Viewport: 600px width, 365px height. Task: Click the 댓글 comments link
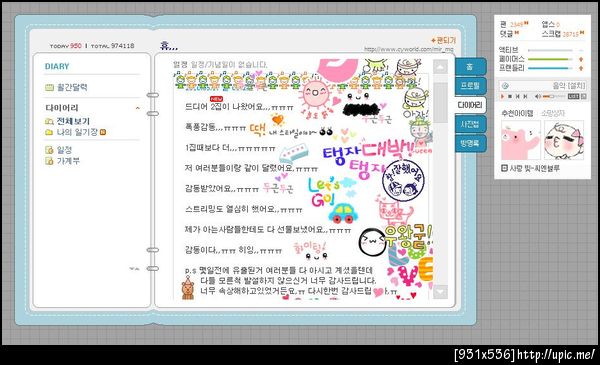pos(509,34)
